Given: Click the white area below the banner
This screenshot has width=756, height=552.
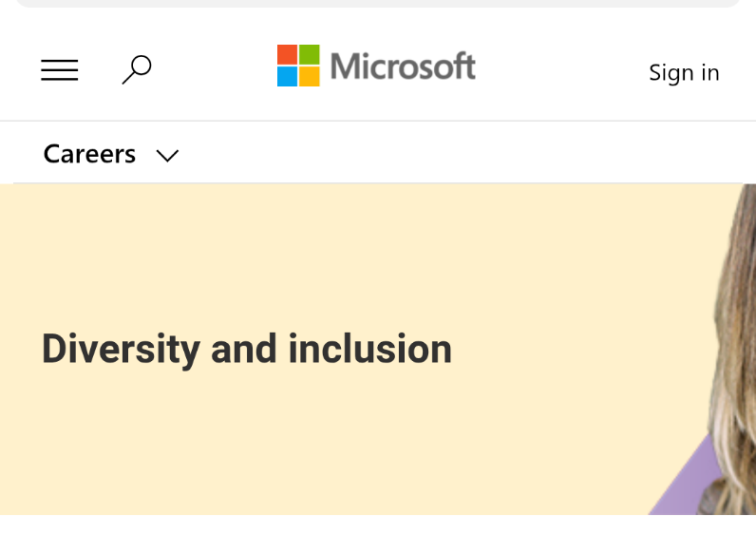Looking at the screenshot, I should coord(378,534).
